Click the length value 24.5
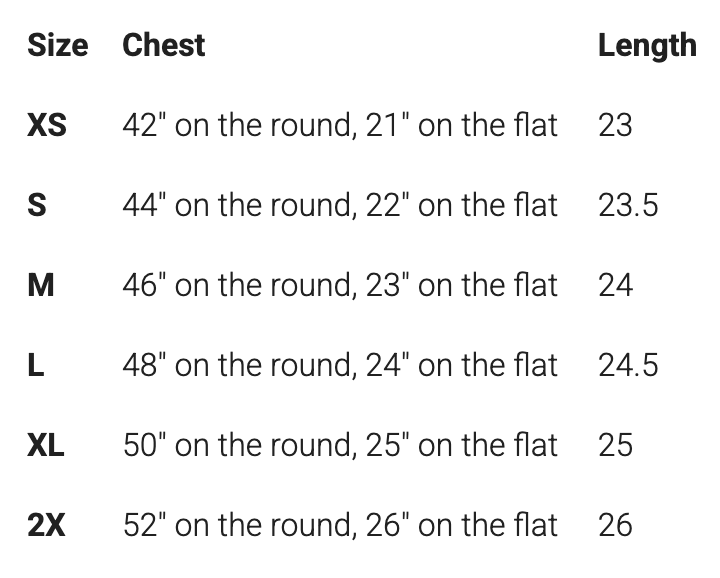Screen dimensions: 720x578 pos(628,365)
